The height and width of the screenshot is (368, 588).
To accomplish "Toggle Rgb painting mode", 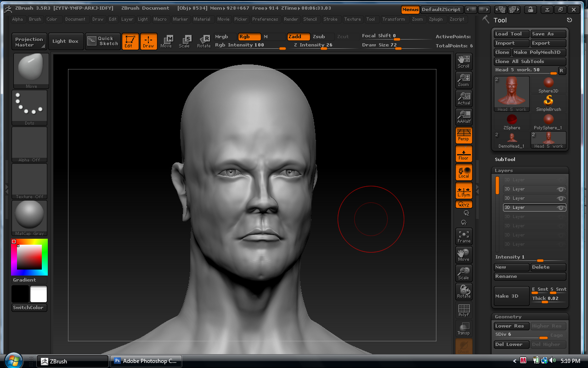I will coord(249,37).
